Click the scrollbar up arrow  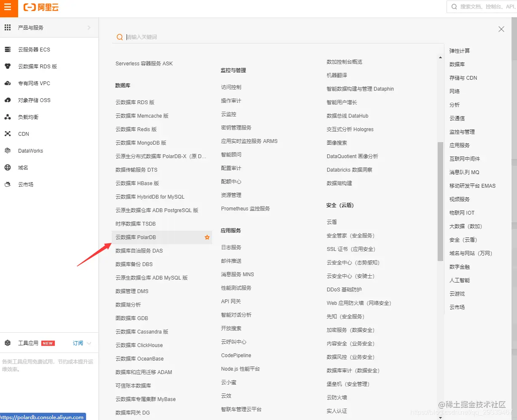[440, 57]
